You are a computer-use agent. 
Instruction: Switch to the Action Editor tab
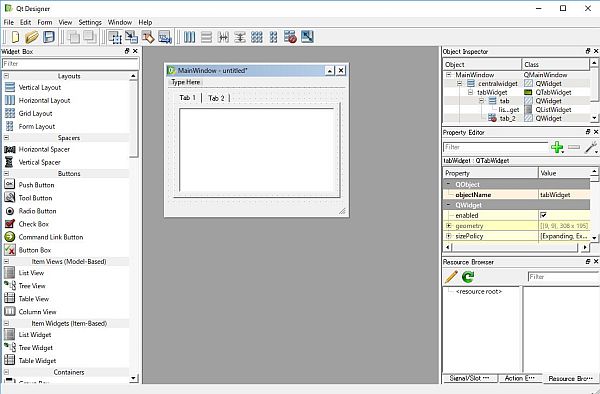(x=520, y=378)
